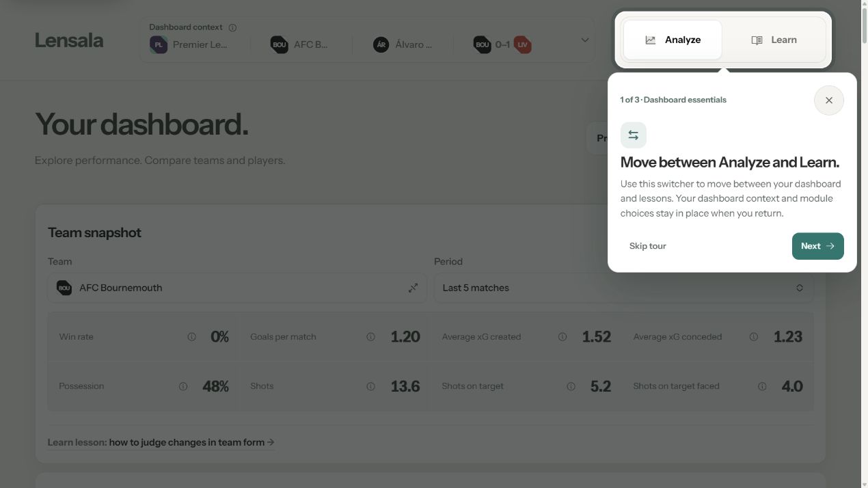The width and height of the screenshot is (868, 488).
Task: Click the Goals per match value 1.20
Action: pyautogui.click(x=405, y=337)
